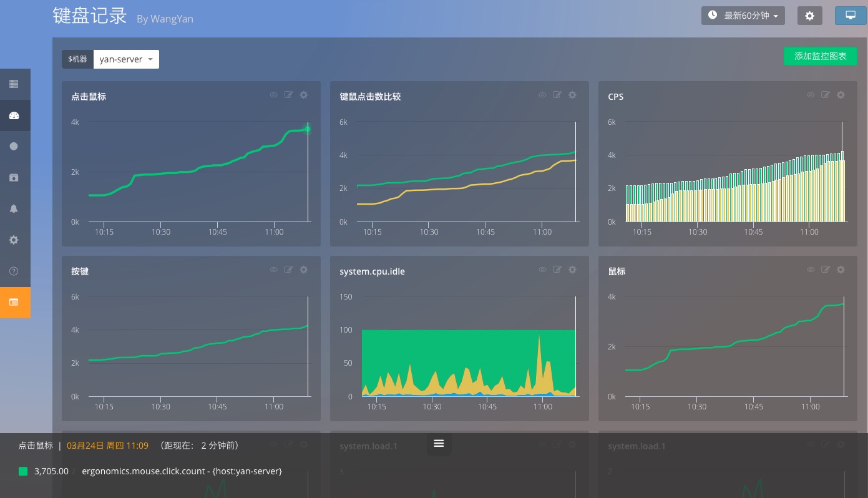The image size is (868, 498).
Task: Select the orange highlighted sidebar icon
Action: 14,302
